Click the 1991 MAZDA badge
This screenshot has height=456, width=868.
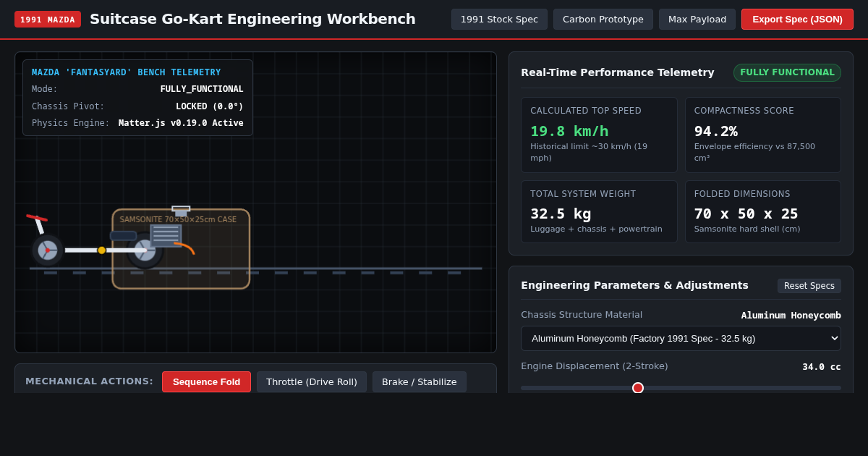pyautogui.click(x=48, y=20)
